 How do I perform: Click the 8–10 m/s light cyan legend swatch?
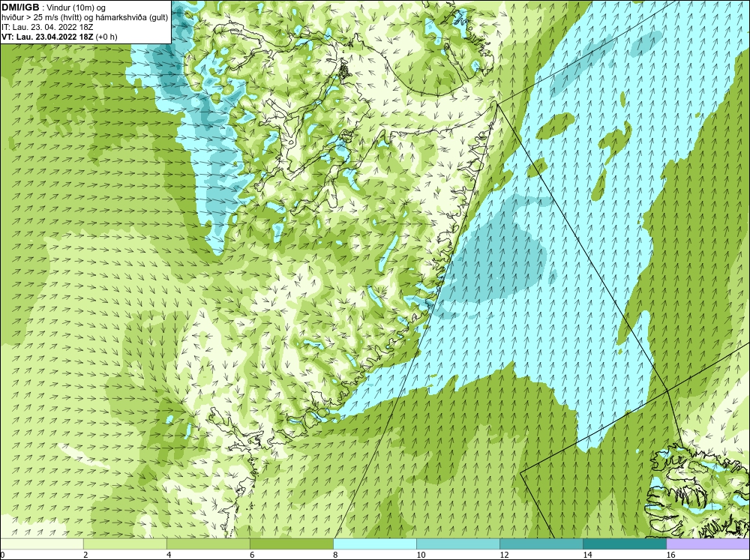tap(375, 544)
